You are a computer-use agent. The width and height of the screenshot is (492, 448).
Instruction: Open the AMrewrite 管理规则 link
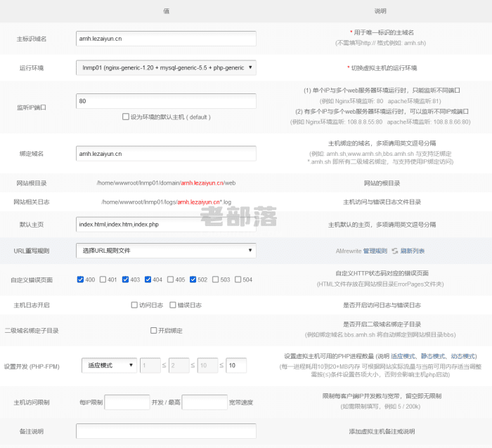[x=375, y=251]
